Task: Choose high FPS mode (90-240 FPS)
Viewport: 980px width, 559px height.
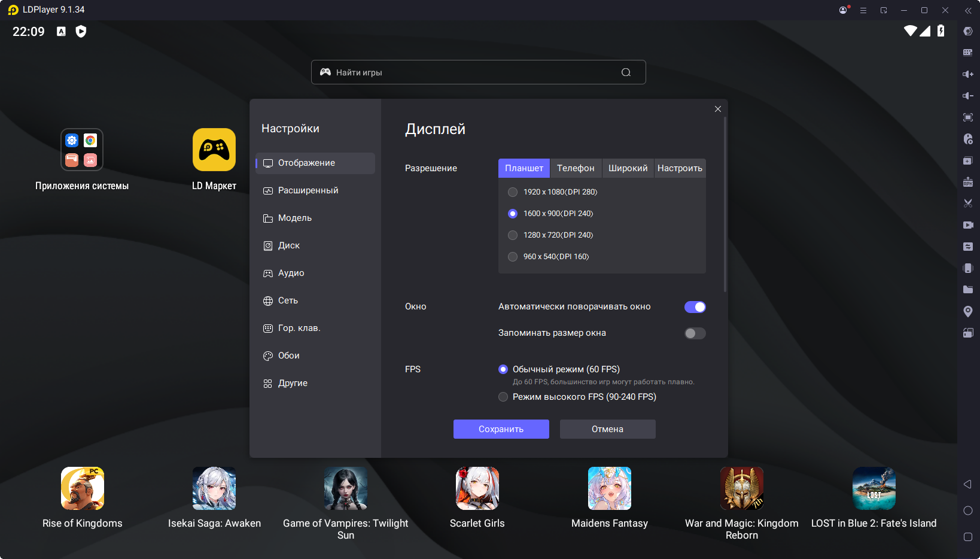Action: pyautogui.click(x=503, y=397)
